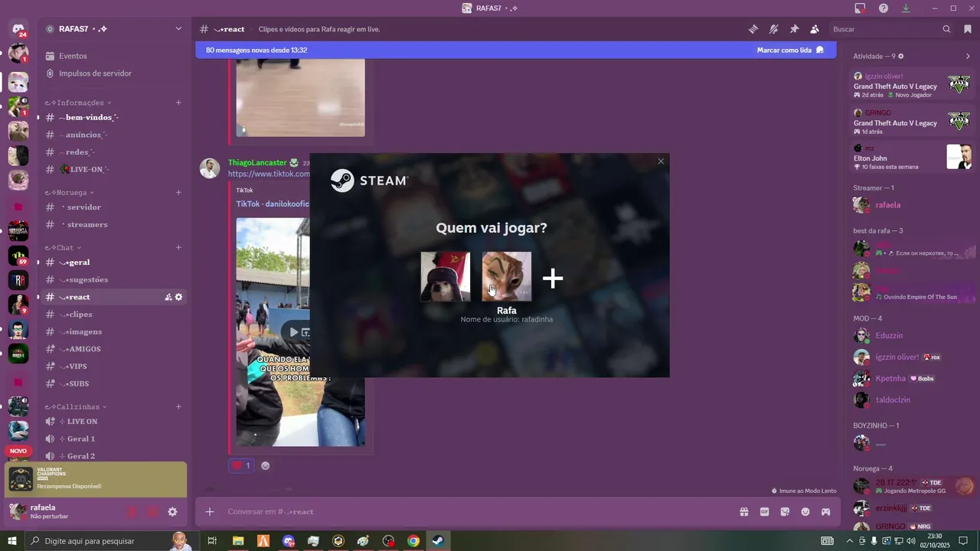
Task: Open the Threads icon in channel header
Action: point(753,29)
